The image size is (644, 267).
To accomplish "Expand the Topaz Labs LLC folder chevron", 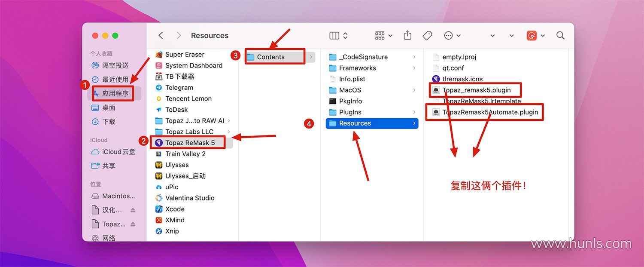I will pyautogui.click(x=229, y=132).
